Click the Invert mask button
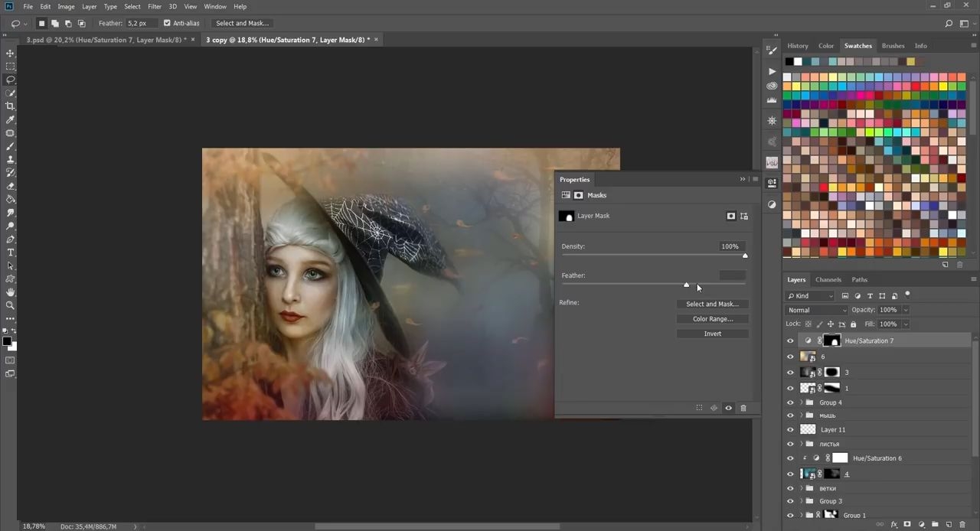Screen dimensions: 980x531 point(713,334)
